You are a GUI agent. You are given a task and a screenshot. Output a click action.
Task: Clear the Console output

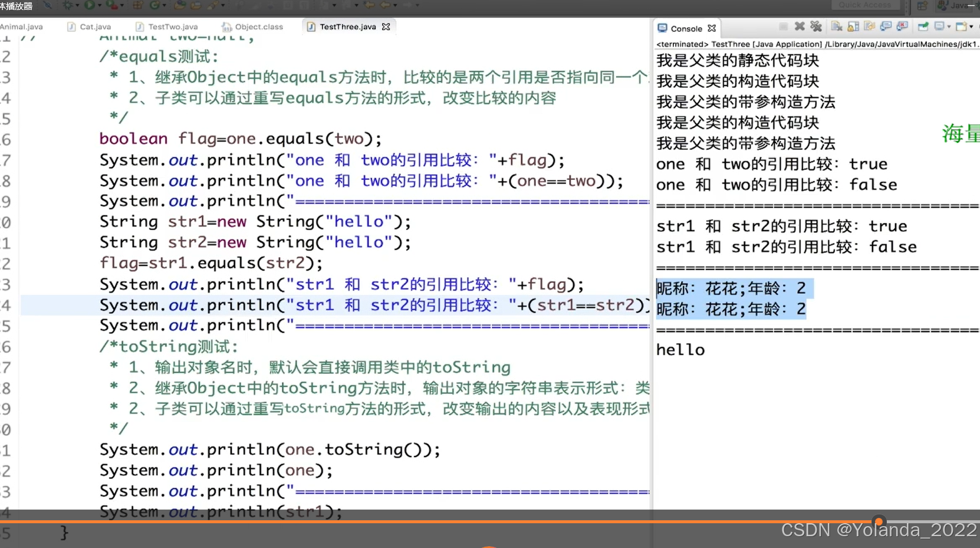click(x=837, y=27)
